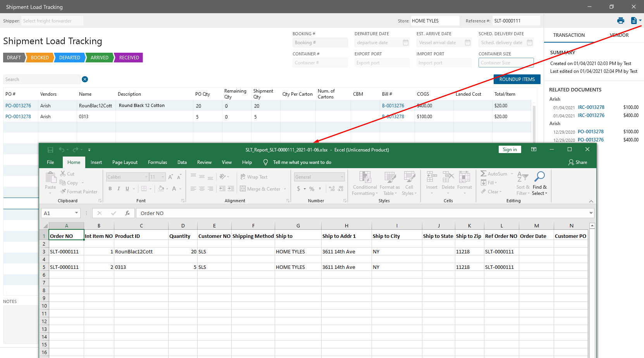Viewport: 644px width, 358px height.
Task: Click the print icon in Shipment Load Tracking
Action: 620,21
